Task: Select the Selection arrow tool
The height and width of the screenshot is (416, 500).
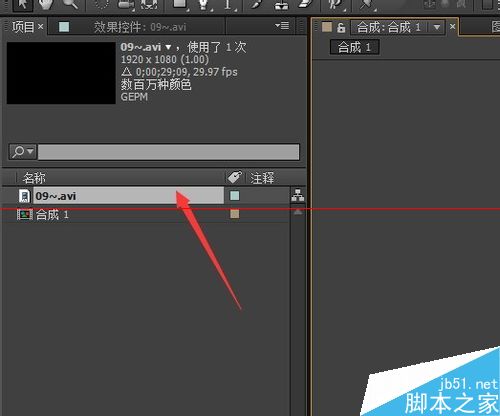Action: (x=23, y=5)
